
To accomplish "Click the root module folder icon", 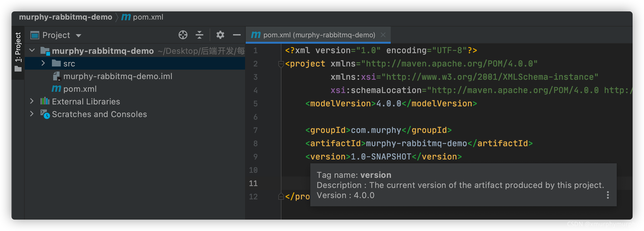I will click(x=45, y=51).
